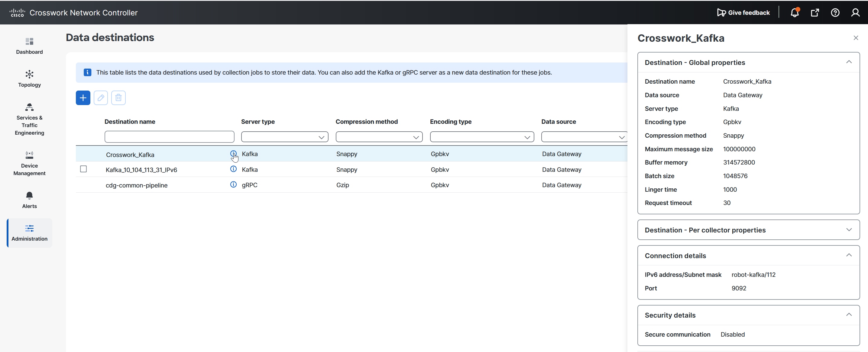
Task: Click the Give feedback link
Action: pyautogui.click(x=743, y=13)
